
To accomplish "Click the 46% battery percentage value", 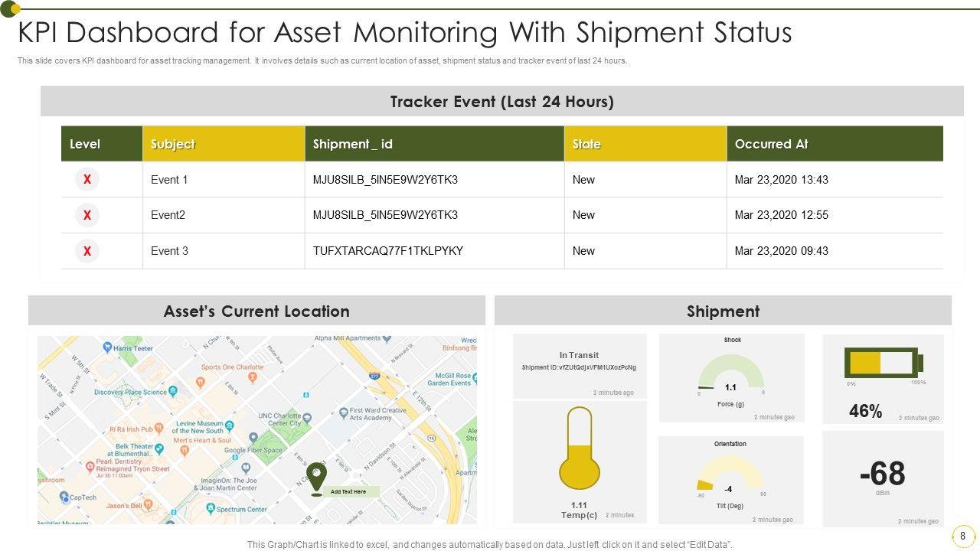I will coord(865,412).
